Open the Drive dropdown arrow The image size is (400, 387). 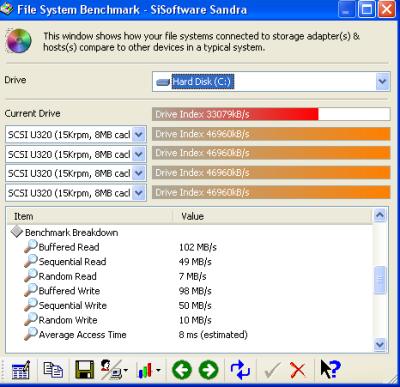[x=382, y=81]
